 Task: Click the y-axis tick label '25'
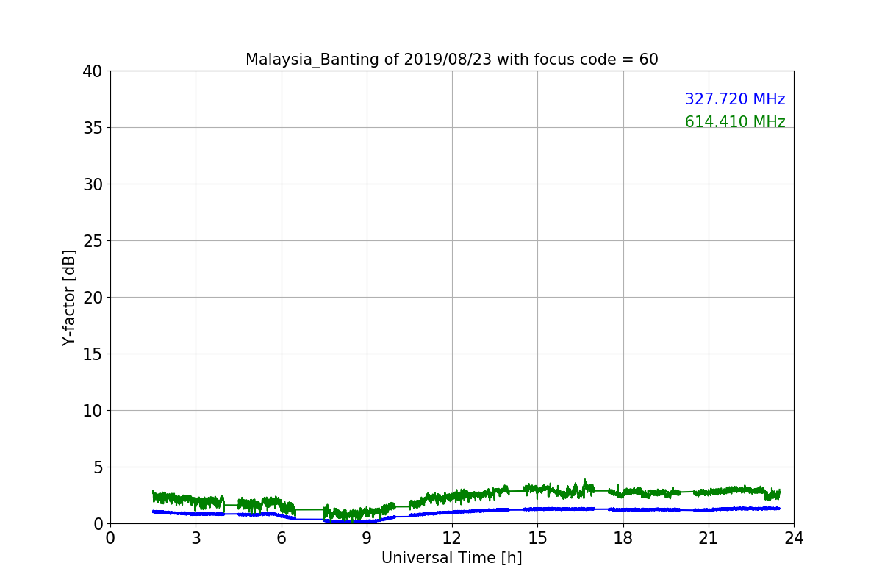[93, 241]
